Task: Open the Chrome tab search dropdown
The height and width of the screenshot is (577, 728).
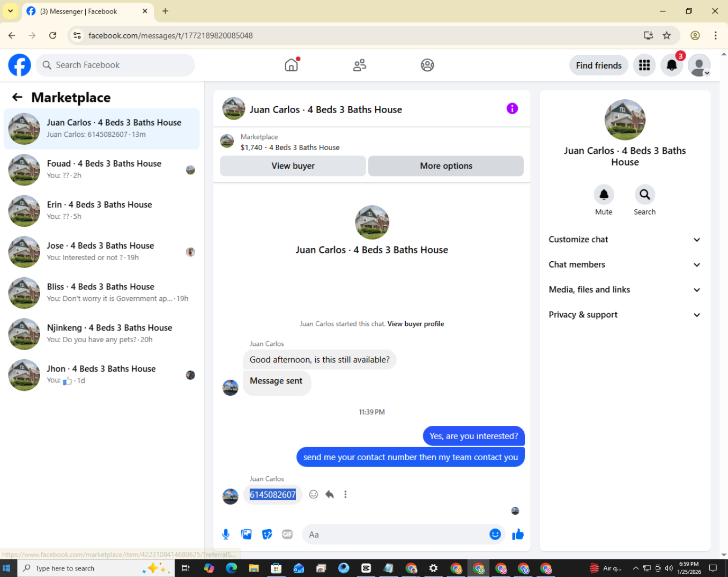Action: (x=10, y=11)
